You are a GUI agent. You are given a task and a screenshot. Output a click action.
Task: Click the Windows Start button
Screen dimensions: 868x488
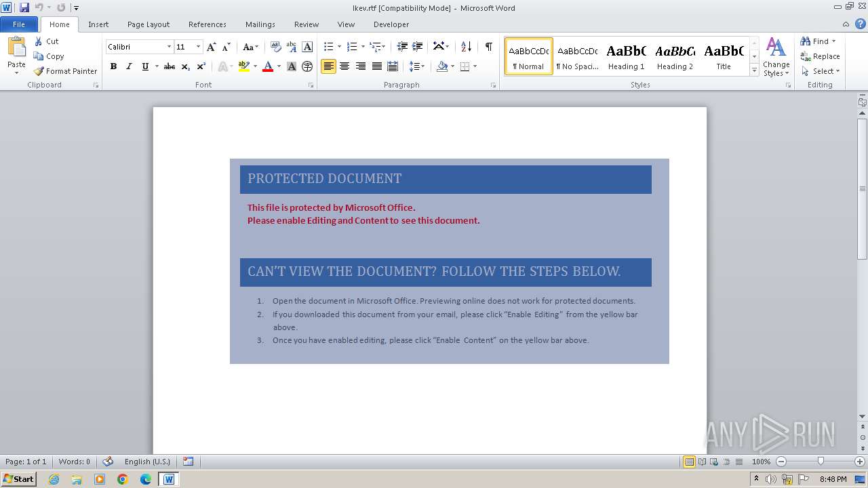pos(18,479)
